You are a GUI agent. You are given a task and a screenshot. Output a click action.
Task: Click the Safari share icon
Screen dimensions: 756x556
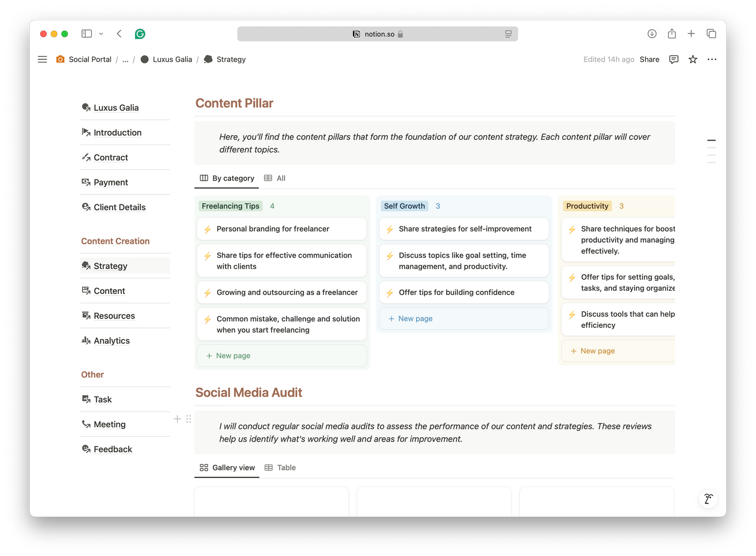pos(672,34)
